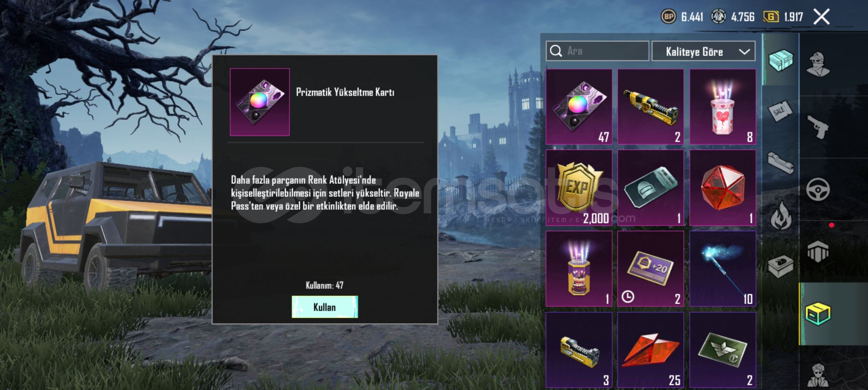Select the +20 timed card item
Image resolution: width=868 pixels, height=390 pixels.
tap(650, 269)
